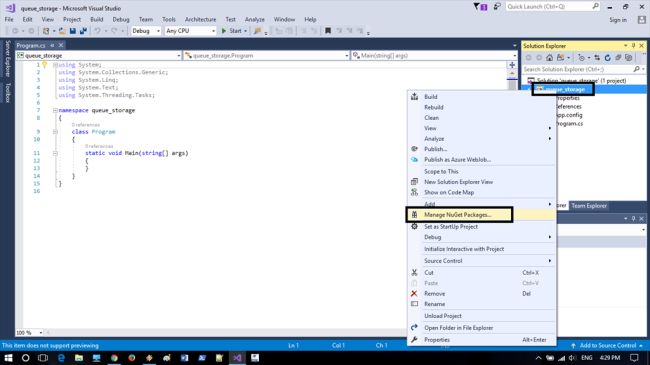
Task: Open the notifications flag icon
Action: (480, 7)
